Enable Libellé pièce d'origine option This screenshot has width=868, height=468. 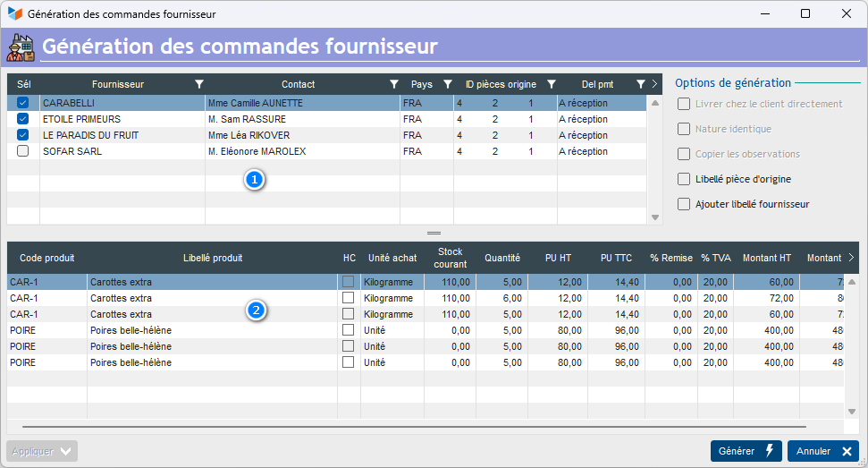tap(684, 179)
